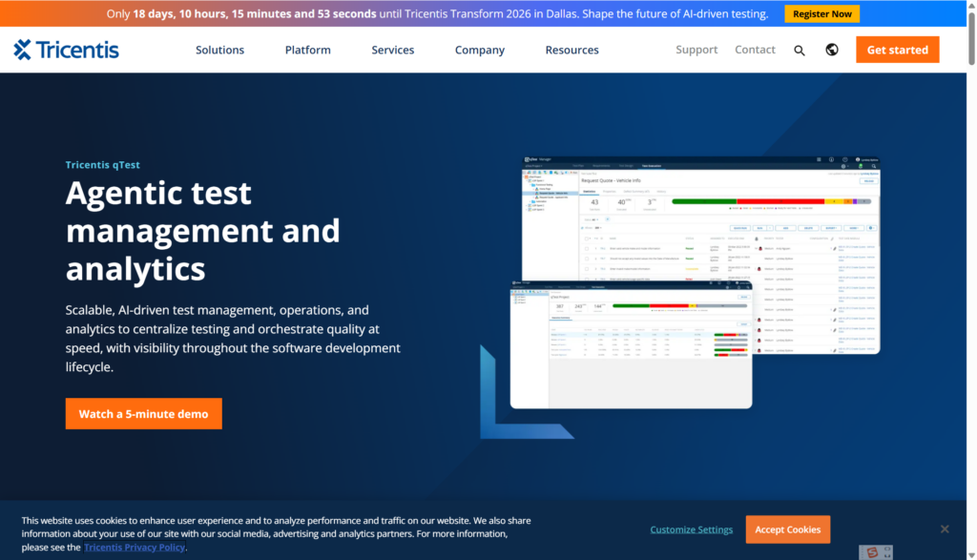
Task: Click the Scalable, AI-driven description paragraph
Action: pos(233,339)
